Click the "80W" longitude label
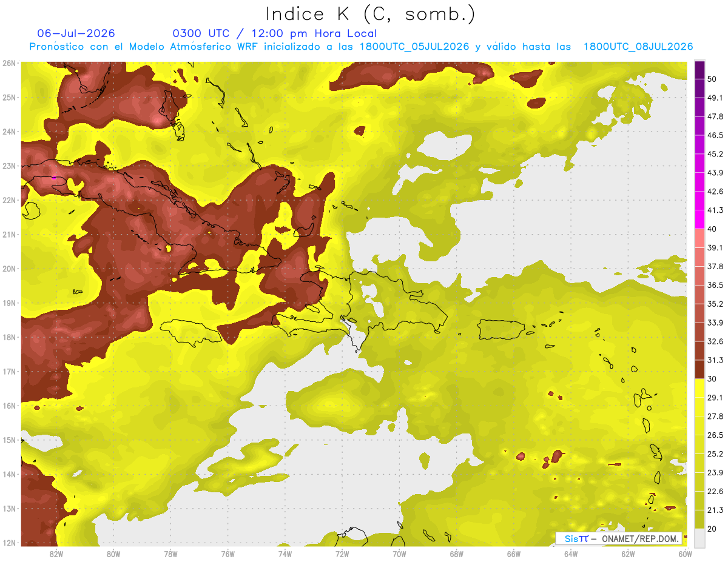 (113, 554)
